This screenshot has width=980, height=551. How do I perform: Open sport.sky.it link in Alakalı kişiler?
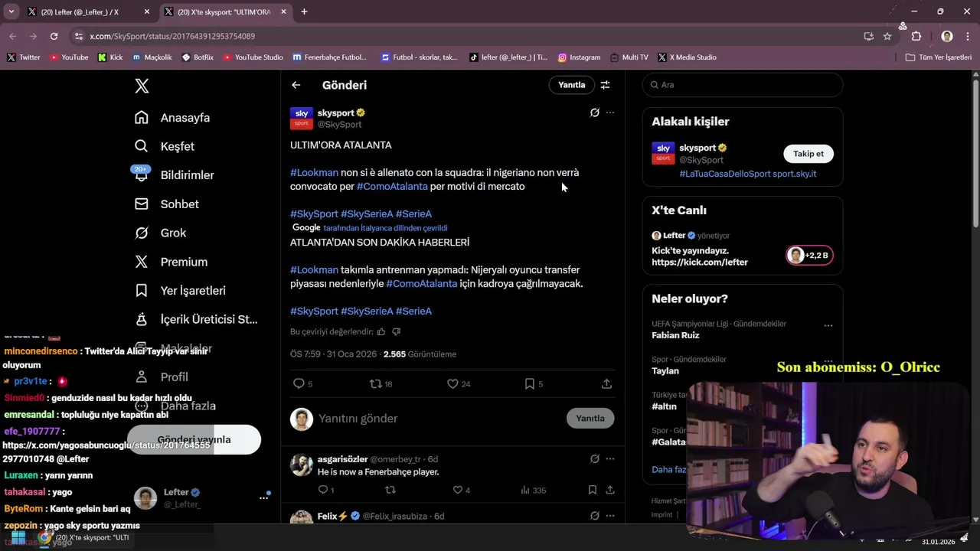793,174
